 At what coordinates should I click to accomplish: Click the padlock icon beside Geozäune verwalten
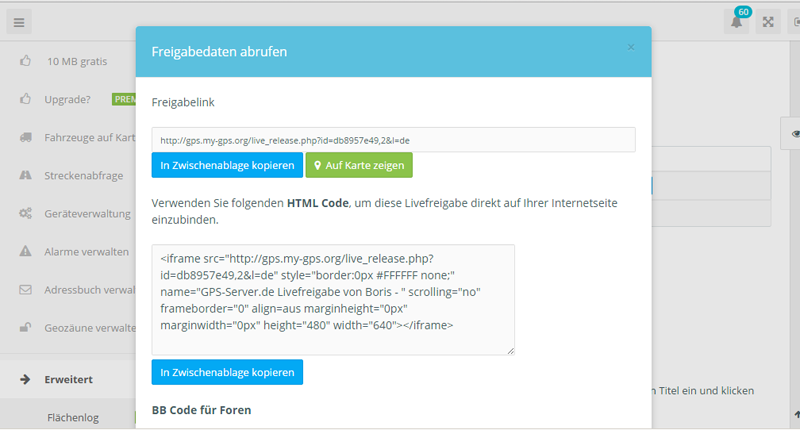tap(25, 327)
